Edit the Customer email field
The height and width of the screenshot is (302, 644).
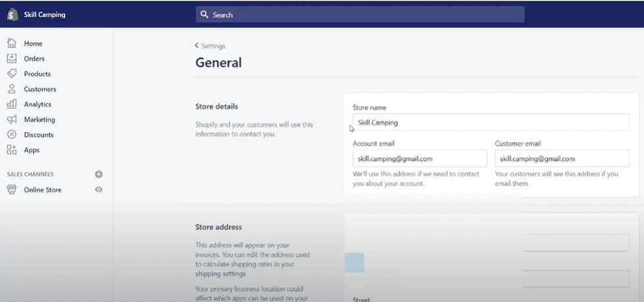click(562, 159)
